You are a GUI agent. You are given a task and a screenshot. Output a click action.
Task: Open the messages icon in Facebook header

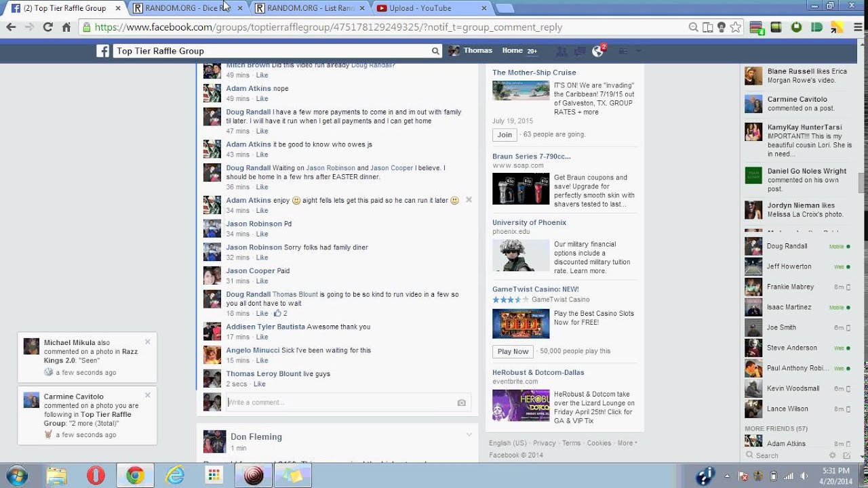coord(580,51)
